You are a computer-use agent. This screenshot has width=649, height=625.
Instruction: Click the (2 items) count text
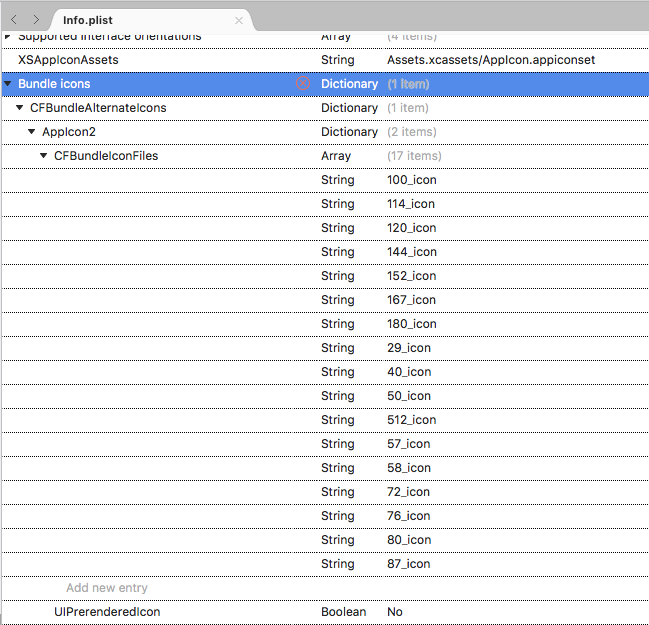tap(412, 132)
